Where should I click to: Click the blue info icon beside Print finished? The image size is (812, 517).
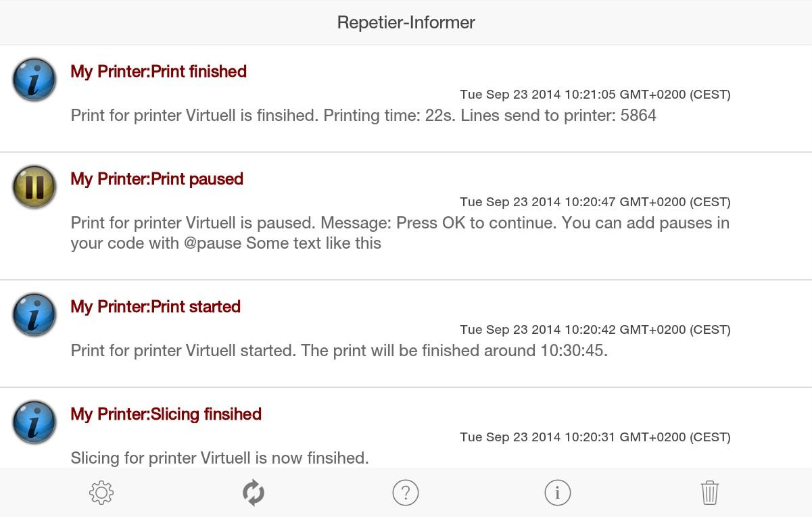click(x=34, y=79)
